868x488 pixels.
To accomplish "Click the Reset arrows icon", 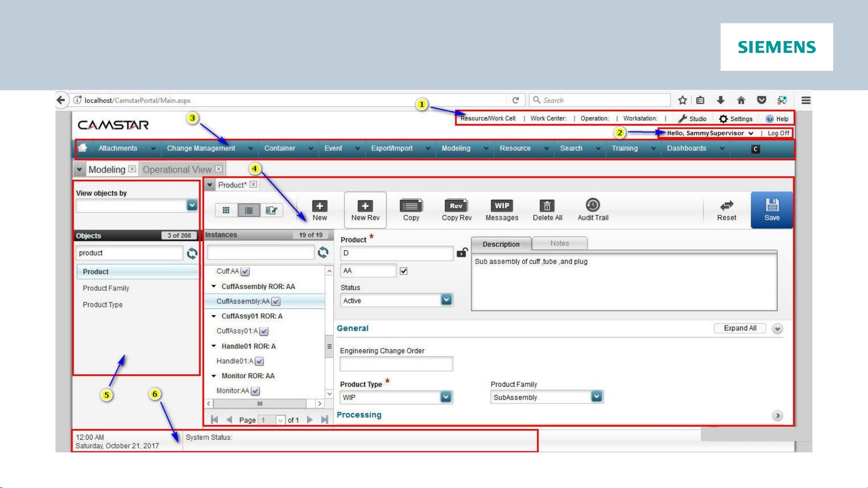I will coord(726,206).
